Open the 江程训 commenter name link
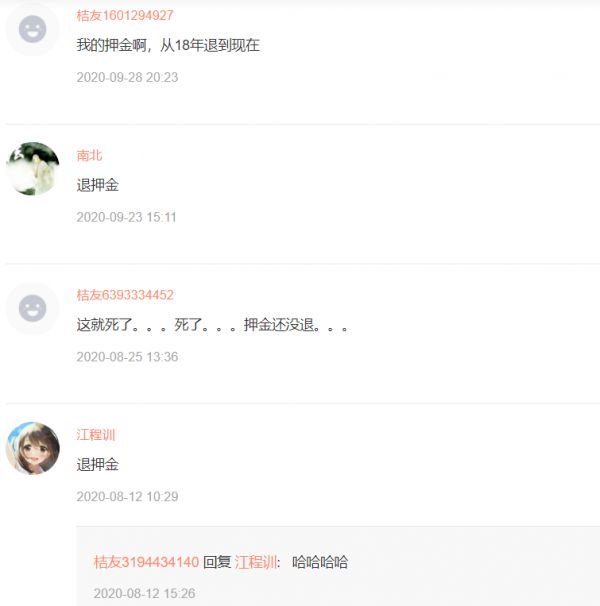 (x=96, y=435)
